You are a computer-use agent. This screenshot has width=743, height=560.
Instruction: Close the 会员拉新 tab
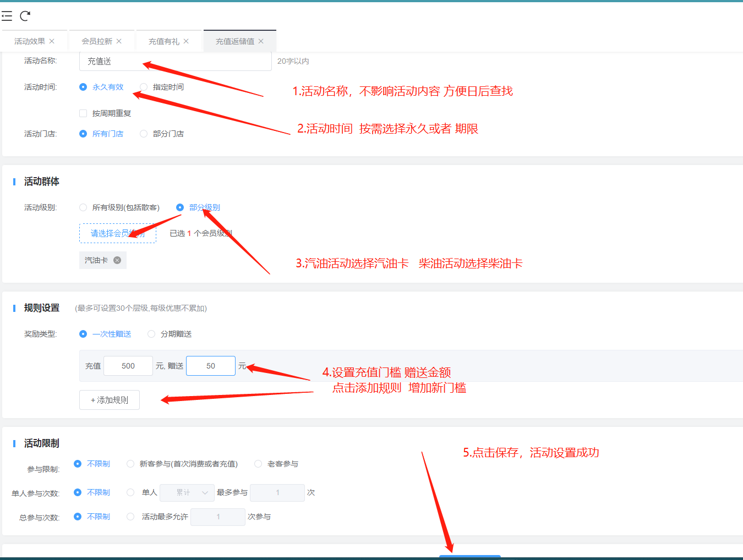click(x=119, y=41)
